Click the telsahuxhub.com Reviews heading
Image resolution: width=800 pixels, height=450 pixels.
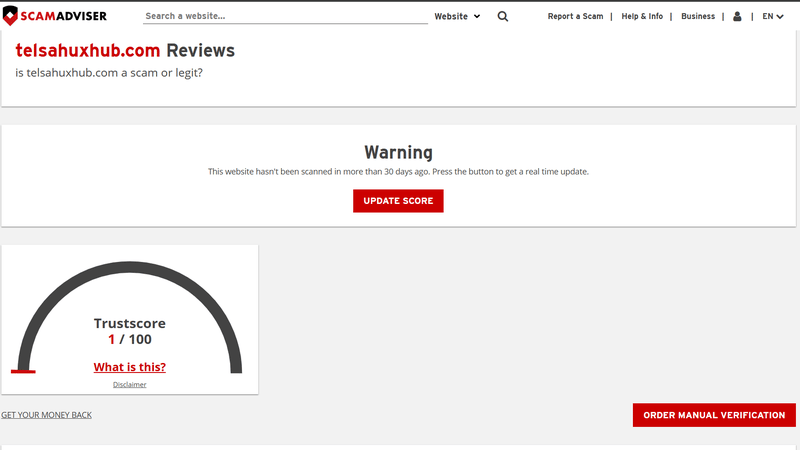[x=125, y=51]
